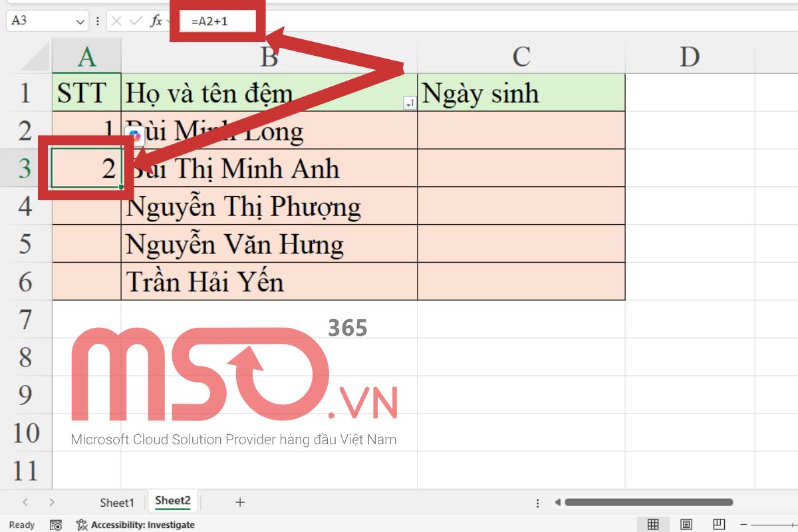This screenshot has height=532, width=798.
Task: Click the Insert Function fx icon
Action: pyautogui.click(x=156, y=21)
